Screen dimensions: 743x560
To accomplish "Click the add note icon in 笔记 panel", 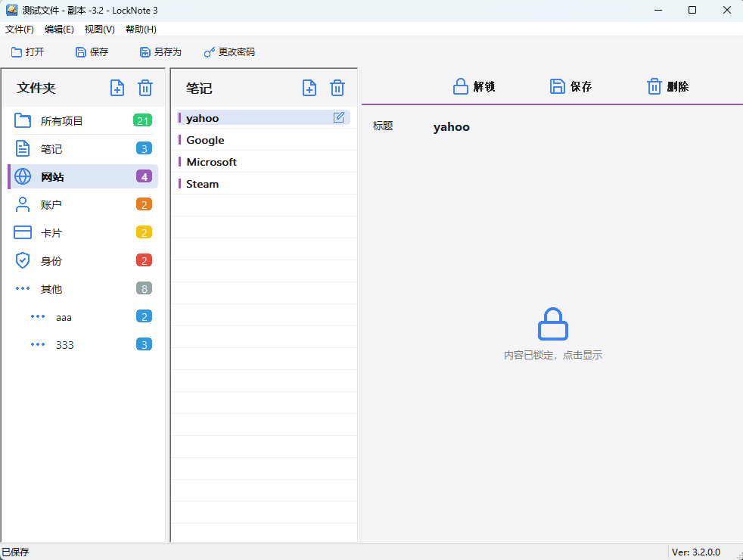I will click(309, 88).
